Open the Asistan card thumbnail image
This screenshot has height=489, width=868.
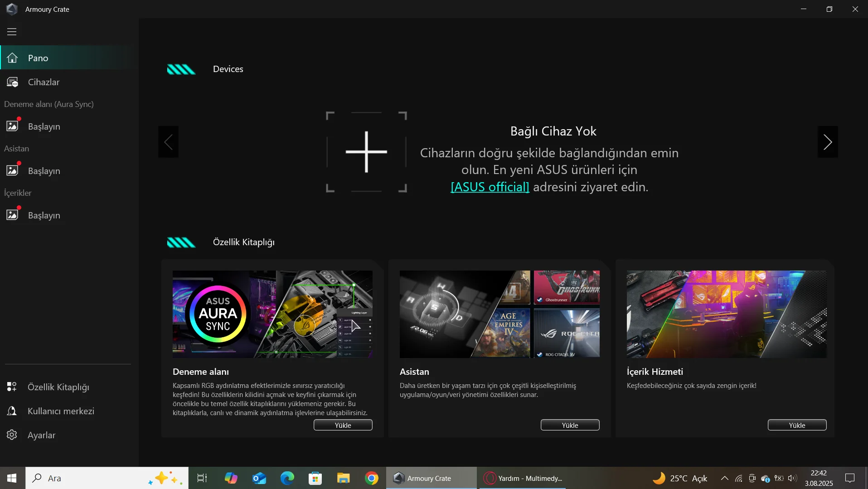pos(499,314)
